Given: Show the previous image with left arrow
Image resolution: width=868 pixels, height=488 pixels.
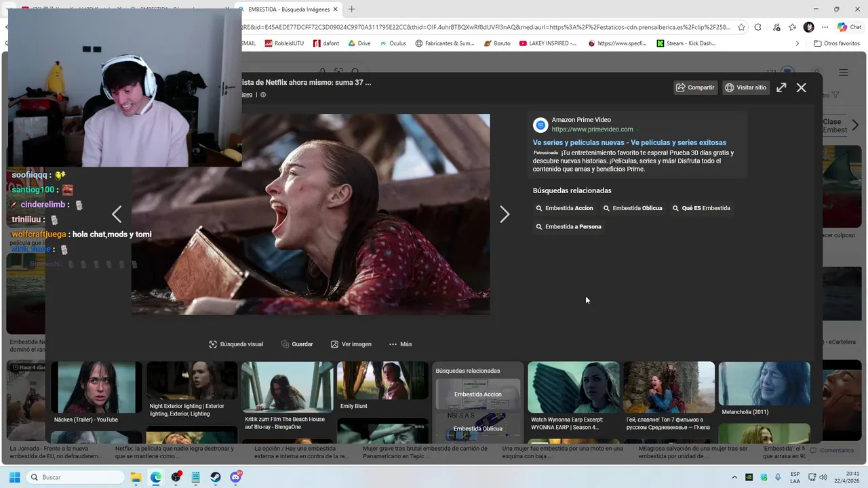Looking at the screenshot, I should click(x=117, y=214).
